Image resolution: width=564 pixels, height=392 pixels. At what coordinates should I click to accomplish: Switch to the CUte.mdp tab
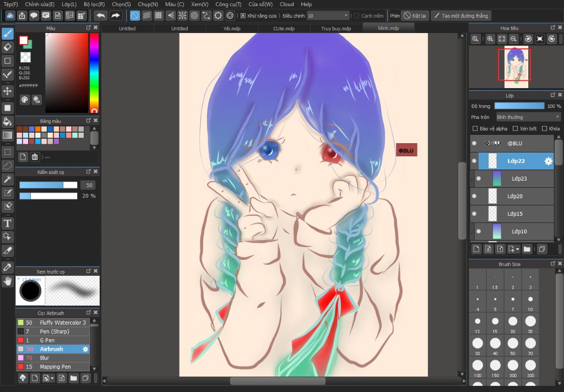284,29
